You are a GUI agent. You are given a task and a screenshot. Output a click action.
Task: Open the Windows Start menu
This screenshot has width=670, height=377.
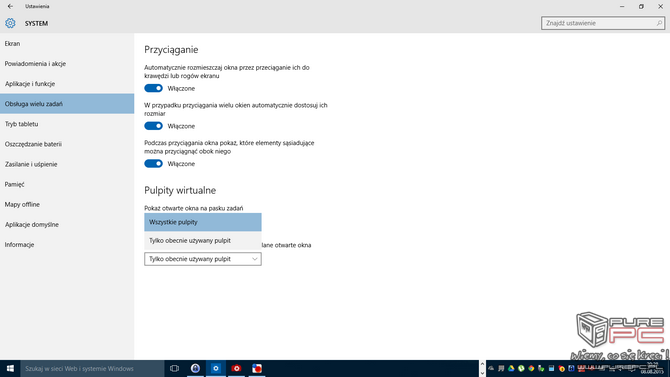pyautogui.click(x=10, y=368)
